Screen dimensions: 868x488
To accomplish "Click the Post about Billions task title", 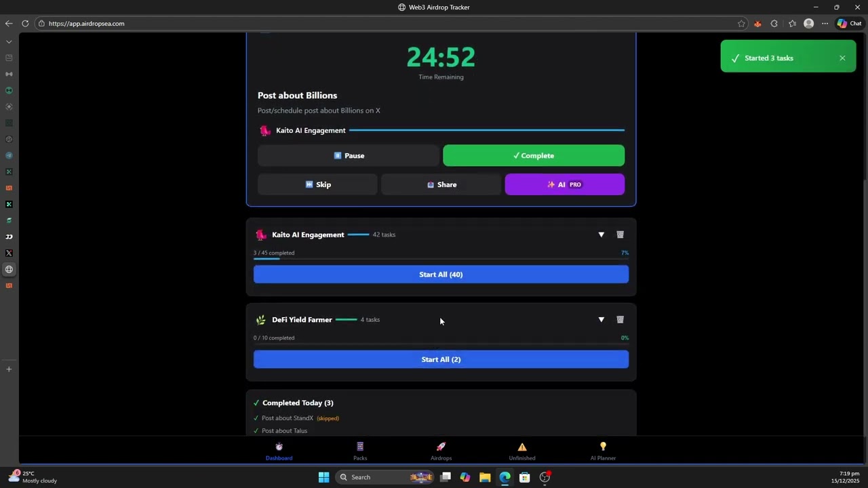I will [297, 96].
